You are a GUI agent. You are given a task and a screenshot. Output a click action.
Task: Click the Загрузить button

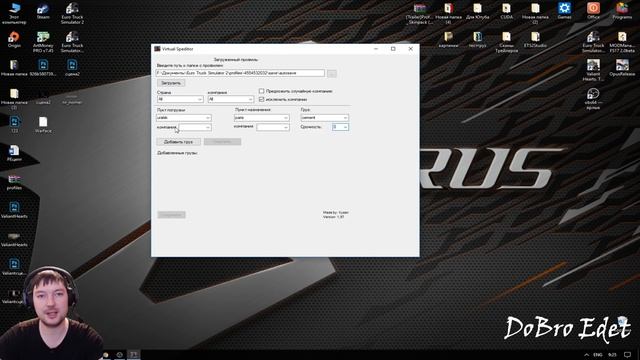[x=171, y=83]
